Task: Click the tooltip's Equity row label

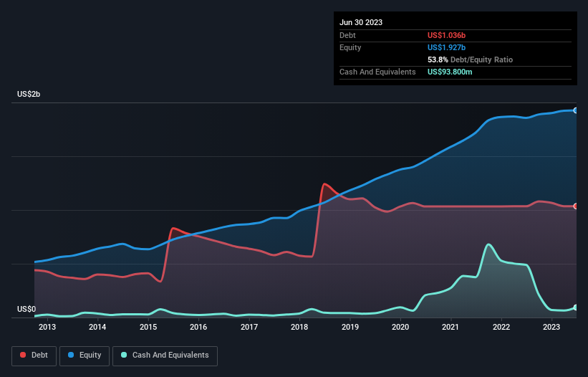Action: (x=350, y=47)
